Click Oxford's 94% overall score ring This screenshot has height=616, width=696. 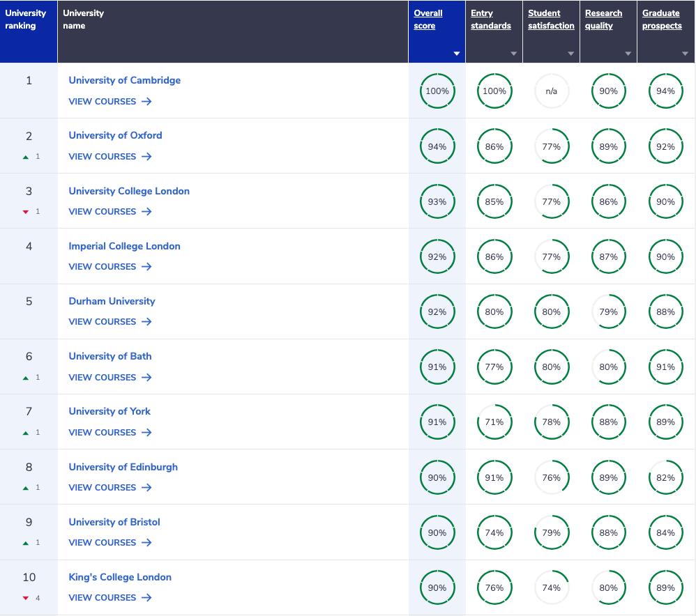437,146
